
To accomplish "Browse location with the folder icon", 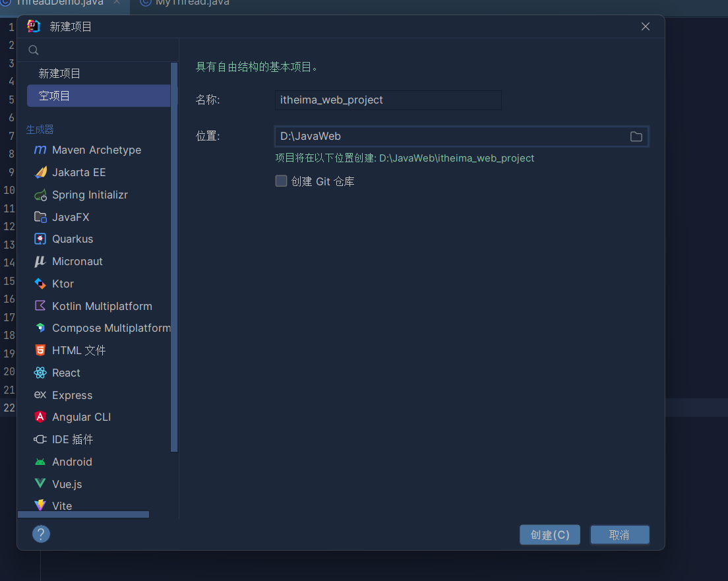I will (636, 137).
